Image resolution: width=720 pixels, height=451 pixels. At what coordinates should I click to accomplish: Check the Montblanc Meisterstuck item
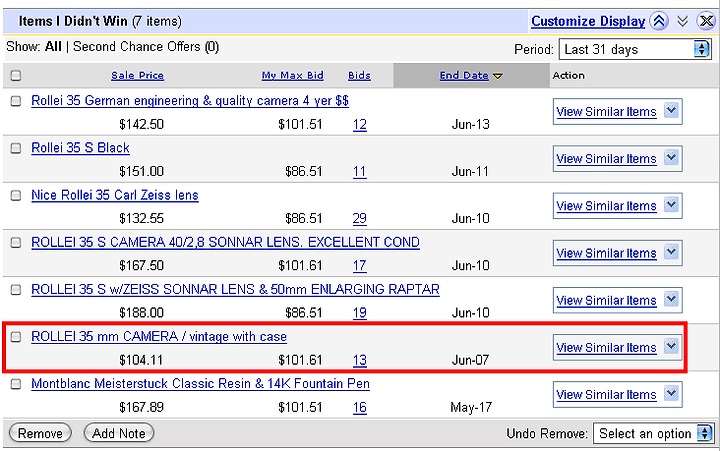pos(16,383)
